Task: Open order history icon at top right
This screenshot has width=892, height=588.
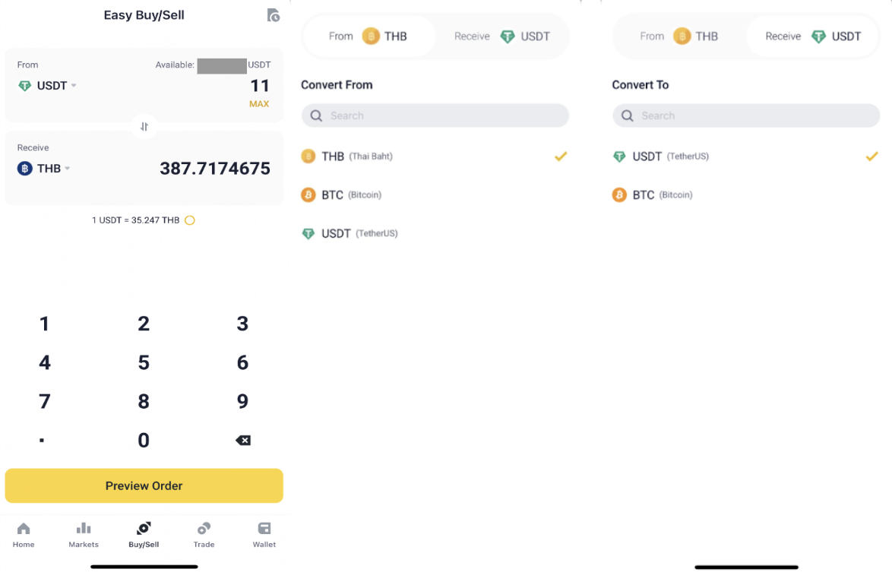Action: click(274, 15)
